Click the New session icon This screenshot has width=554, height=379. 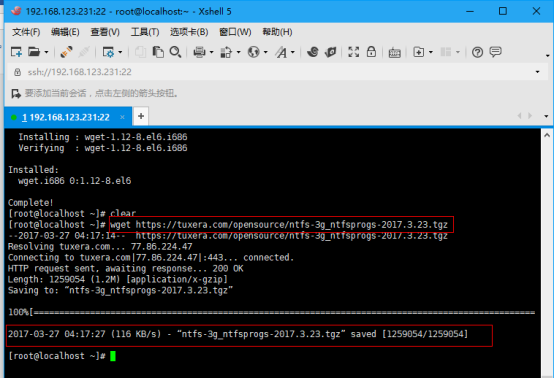[x=16, y=52]
